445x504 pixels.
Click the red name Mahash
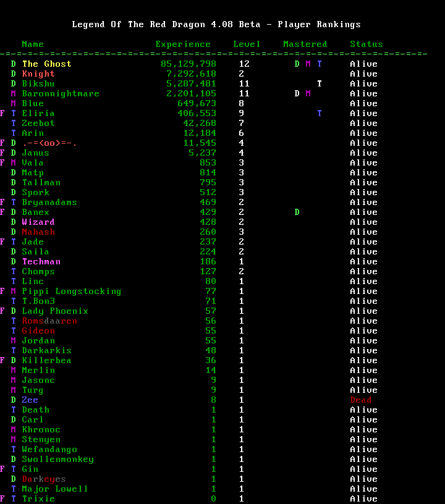click(38, 232)
